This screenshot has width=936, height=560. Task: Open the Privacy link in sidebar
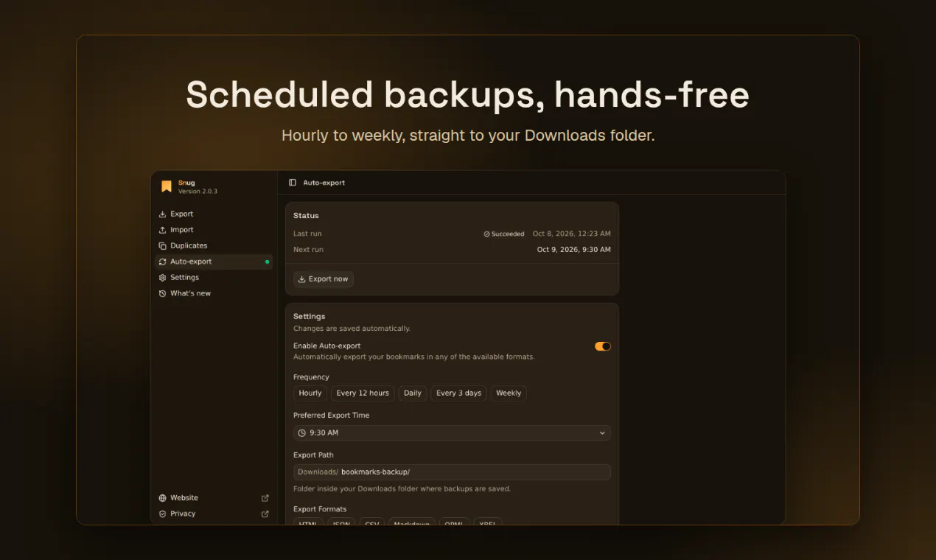coord(214,514)
